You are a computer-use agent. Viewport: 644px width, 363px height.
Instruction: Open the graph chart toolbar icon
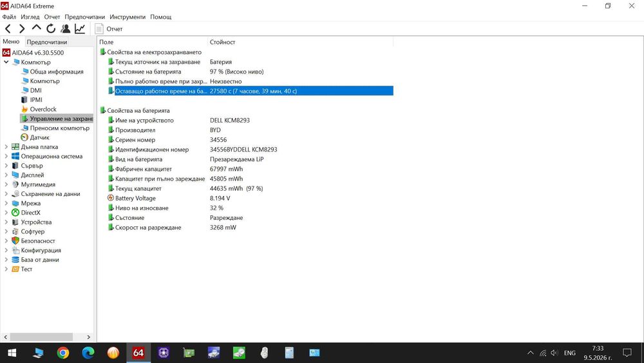(80, 29)
